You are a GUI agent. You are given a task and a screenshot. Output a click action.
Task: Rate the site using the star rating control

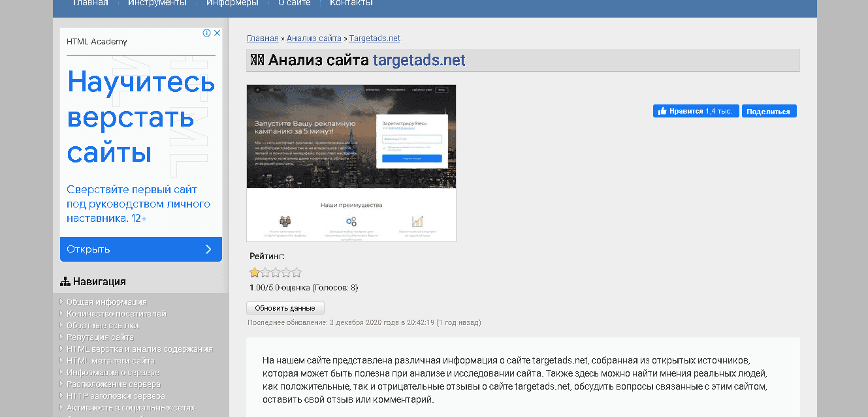(275, 272)
